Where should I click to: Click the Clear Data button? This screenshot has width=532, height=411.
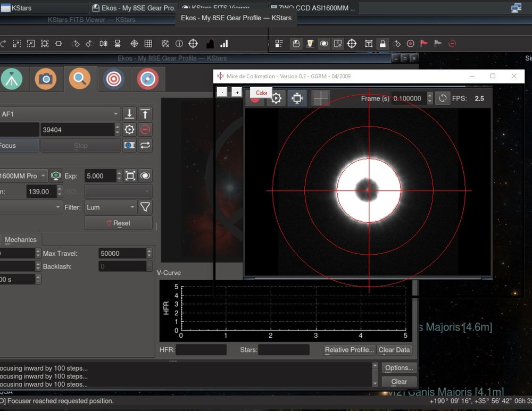[394, 350]
